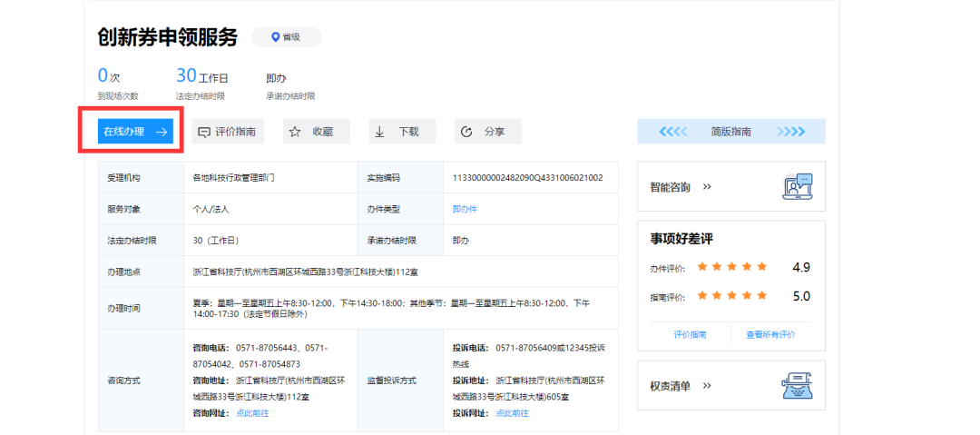
Task: Click the 省级 location tag
Action: 286,37
